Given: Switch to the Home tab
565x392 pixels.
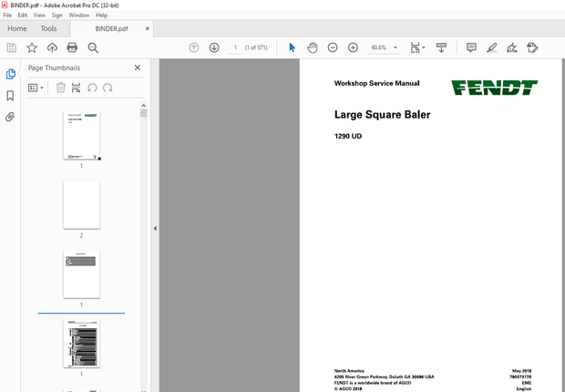Looking at the screenshot, I should [17, 28].
